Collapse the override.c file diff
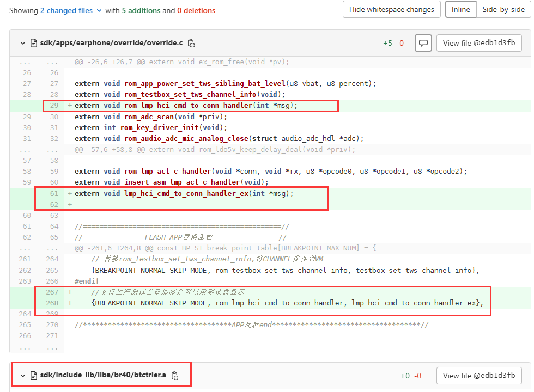The image size is (534, 392). pyautogui.click(x=23, y=43)
